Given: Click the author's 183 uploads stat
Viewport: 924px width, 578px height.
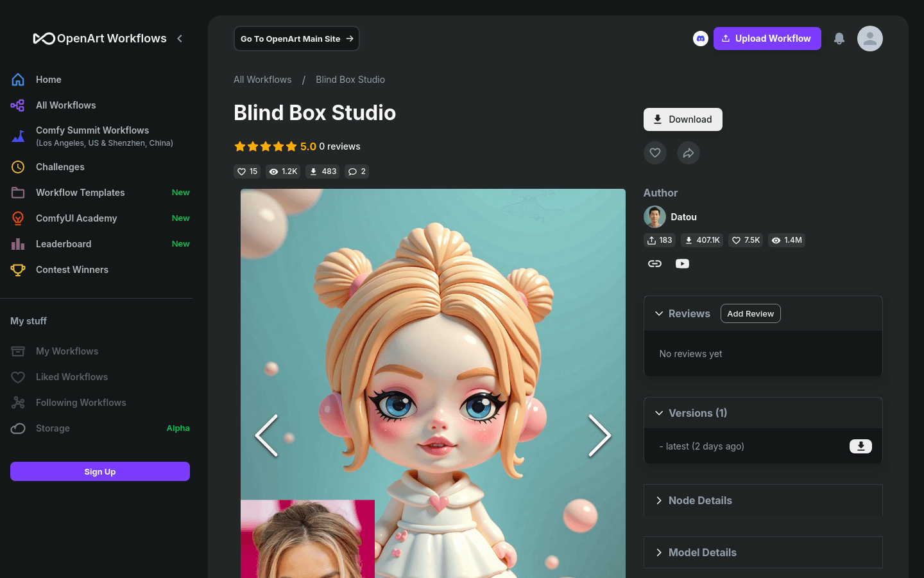Looking at the screenshot, I should 660,240.
